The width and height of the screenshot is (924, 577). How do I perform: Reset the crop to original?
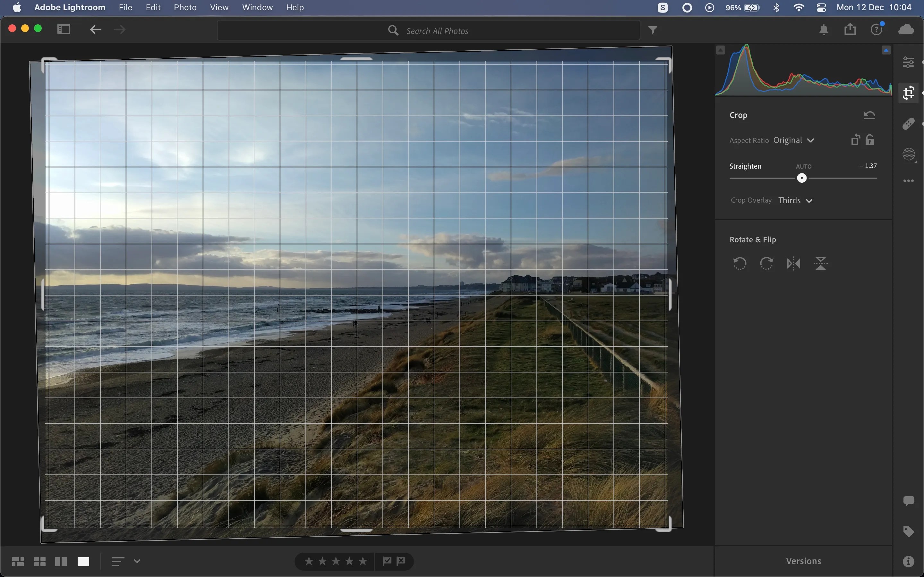coord(870,115)
